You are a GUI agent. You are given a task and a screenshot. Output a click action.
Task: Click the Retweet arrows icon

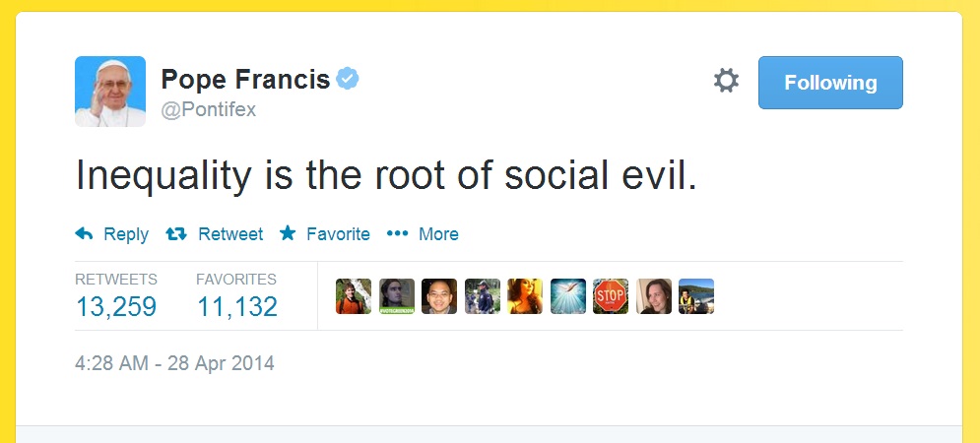176,234
